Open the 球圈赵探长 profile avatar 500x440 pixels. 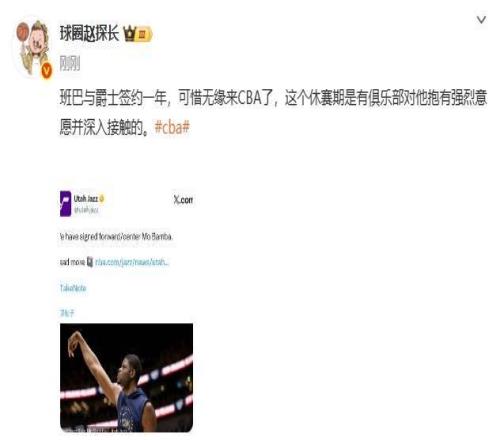(x=33, y=48)
